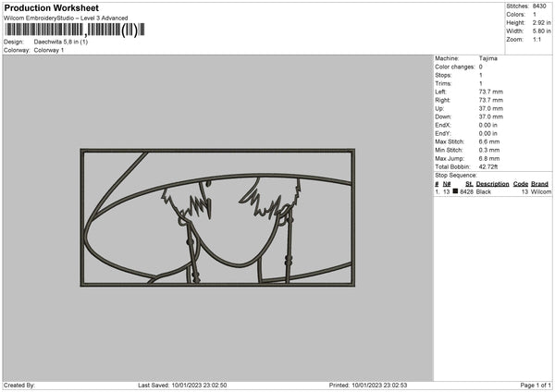Click the 'Wilcom' brand cell
The image size is (555, 392).
pyautogui.click(x=541, y=192)
